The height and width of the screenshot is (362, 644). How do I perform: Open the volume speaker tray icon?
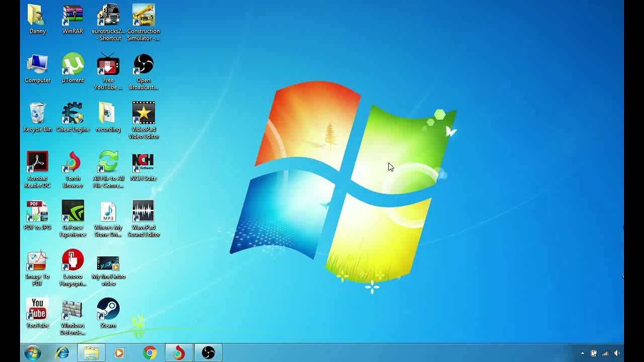click(617, 353)
